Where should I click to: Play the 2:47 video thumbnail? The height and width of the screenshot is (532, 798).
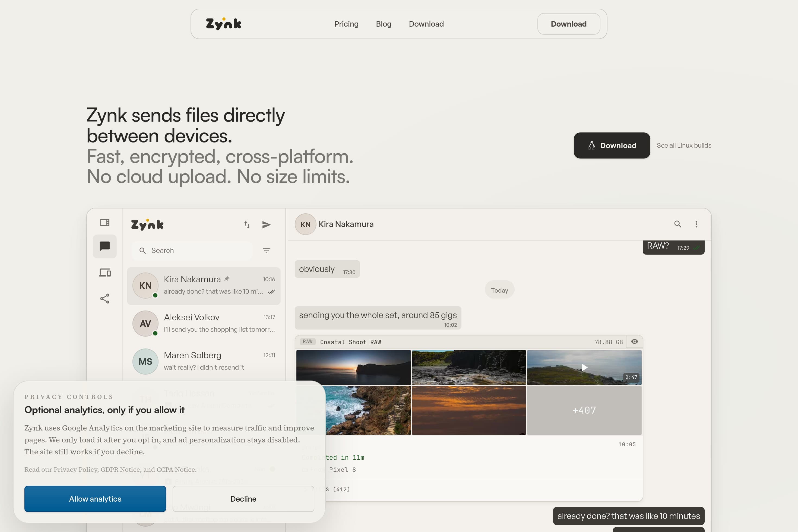[x=584, y=368]
